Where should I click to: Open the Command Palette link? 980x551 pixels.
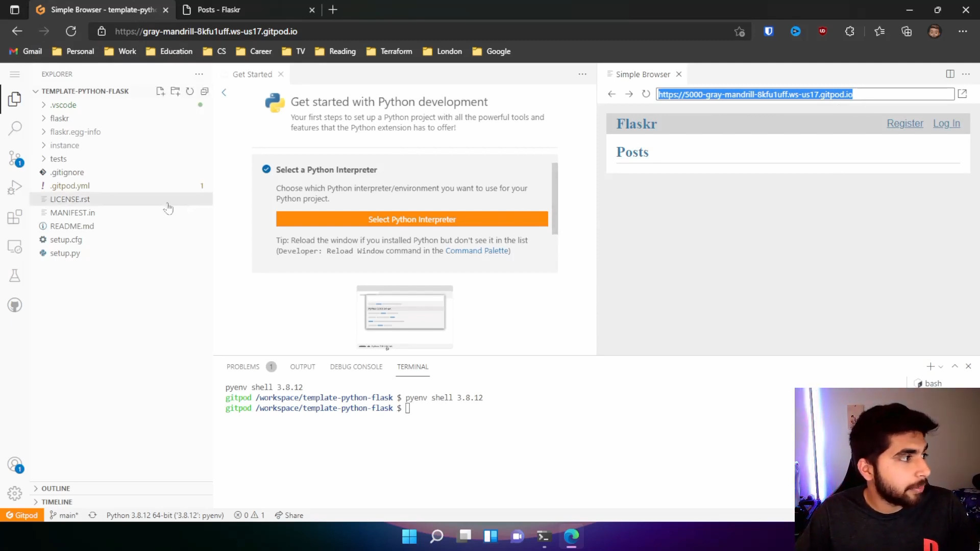point(477,251)
